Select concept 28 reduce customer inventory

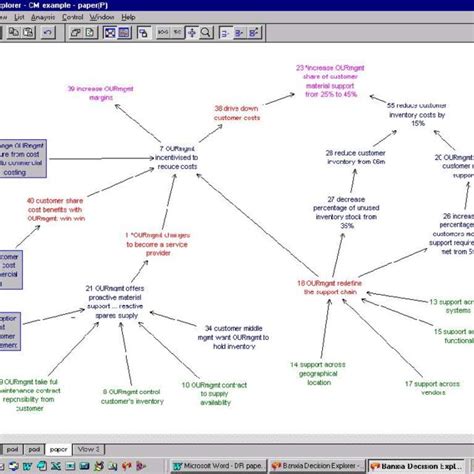point(356,157)
